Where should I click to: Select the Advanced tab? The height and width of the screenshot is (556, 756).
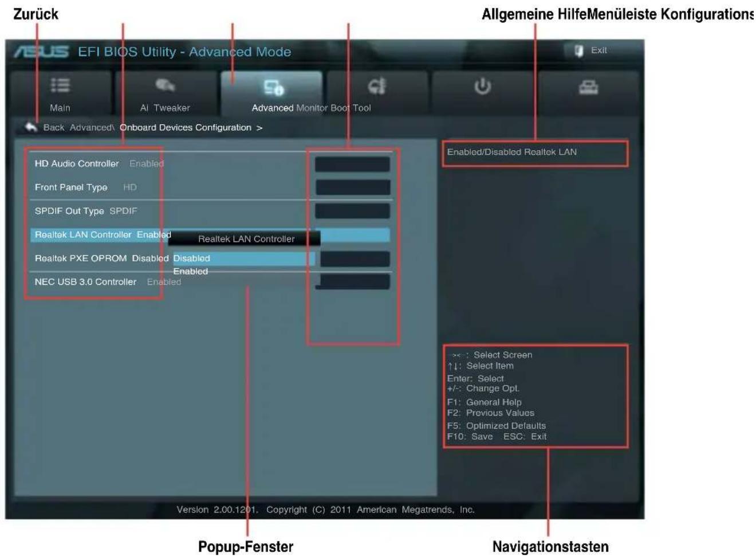[272, 93]
